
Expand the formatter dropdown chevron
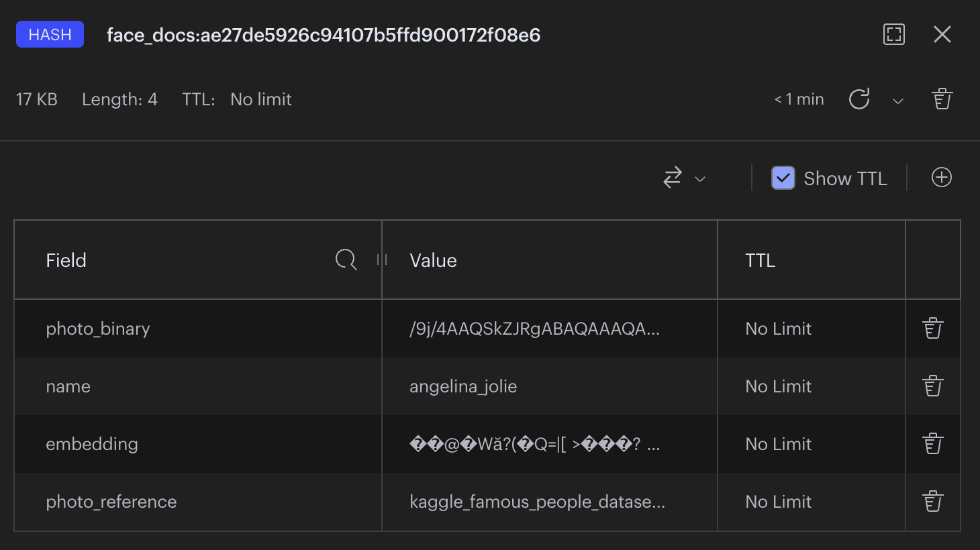pos(700,179)
